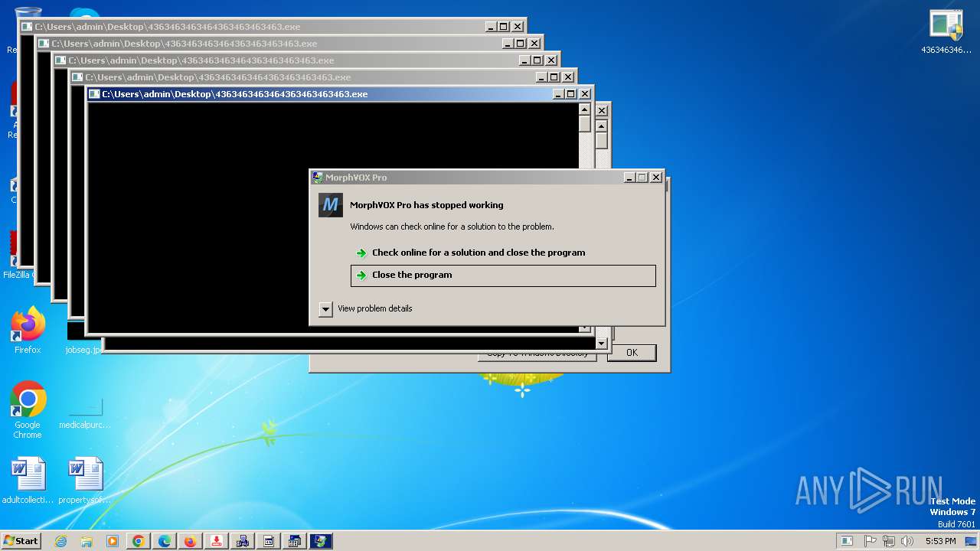Open network status tray icon
Viewport: 980px width, 551px height.
click(889, 541)
